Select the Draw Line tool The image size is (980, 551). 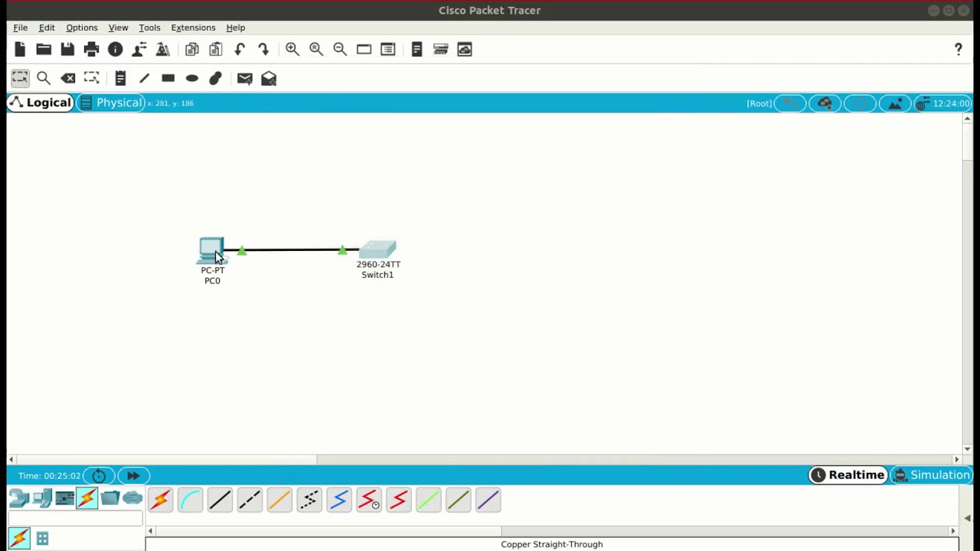tap(144, 78)
